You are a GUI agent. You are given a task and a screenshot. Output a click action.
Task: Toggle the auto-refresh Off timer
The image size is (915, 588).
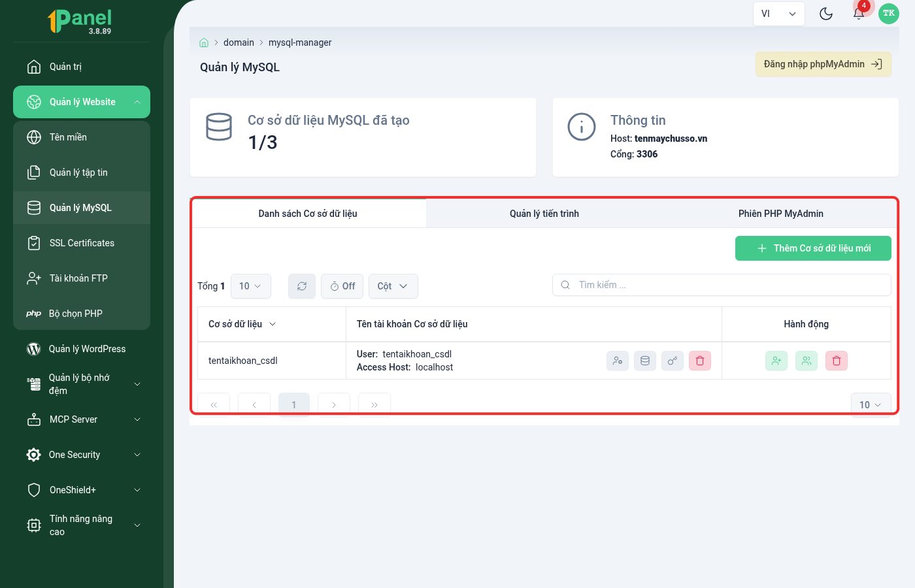click(342, 286)
